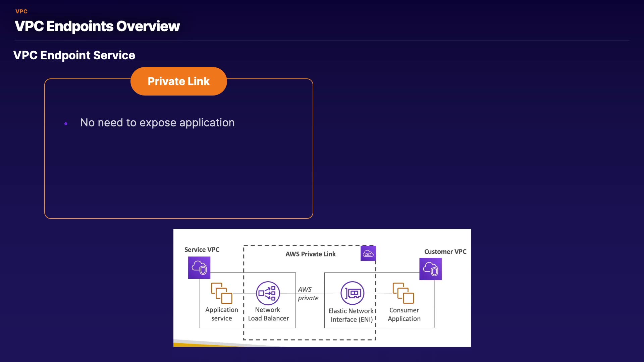644x362 pixels.
Task: Click the orange Private Link pill button
Action: point(178,81)
